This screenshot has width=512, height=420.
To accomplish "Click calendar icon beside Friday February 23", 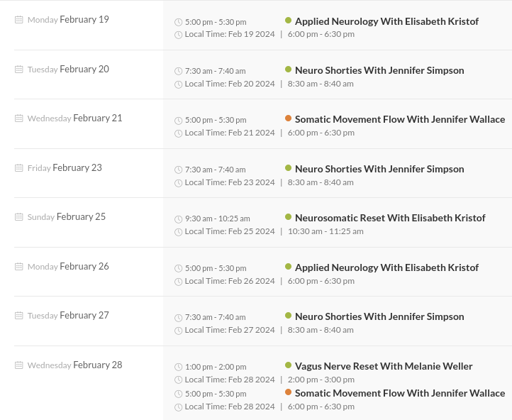I will pos(19,168).
